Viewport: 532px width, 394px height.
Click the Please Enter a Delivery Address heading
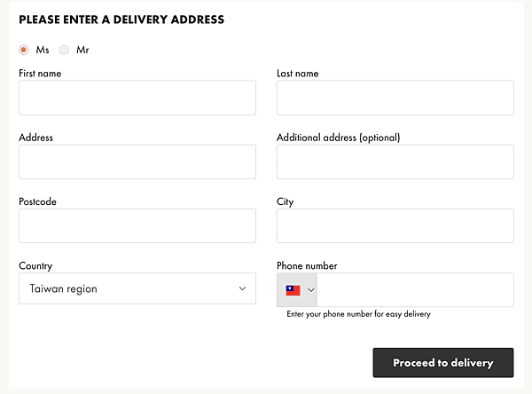click(121, 20)
